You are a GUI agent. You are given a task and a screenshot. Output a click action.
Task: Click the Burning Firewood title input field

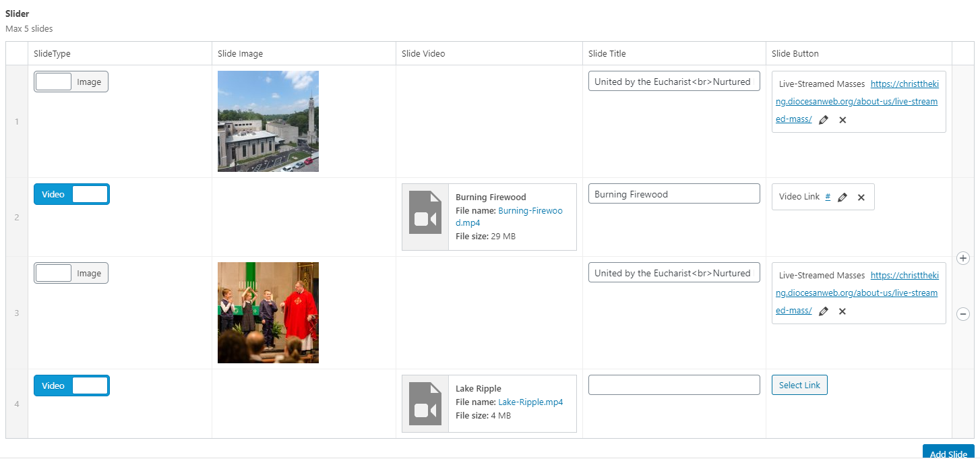pyautogui.click(x=673, y=194)
